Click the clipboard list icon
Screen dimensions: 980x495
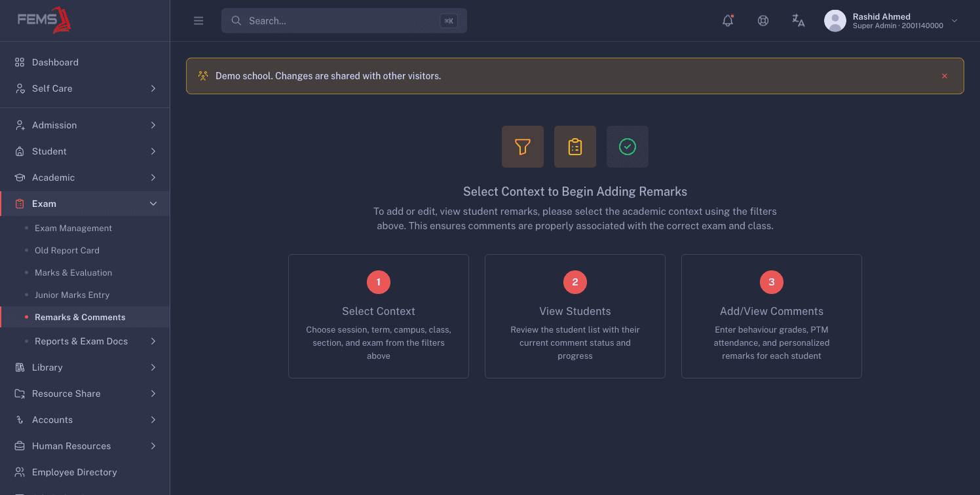pos(575,147)
